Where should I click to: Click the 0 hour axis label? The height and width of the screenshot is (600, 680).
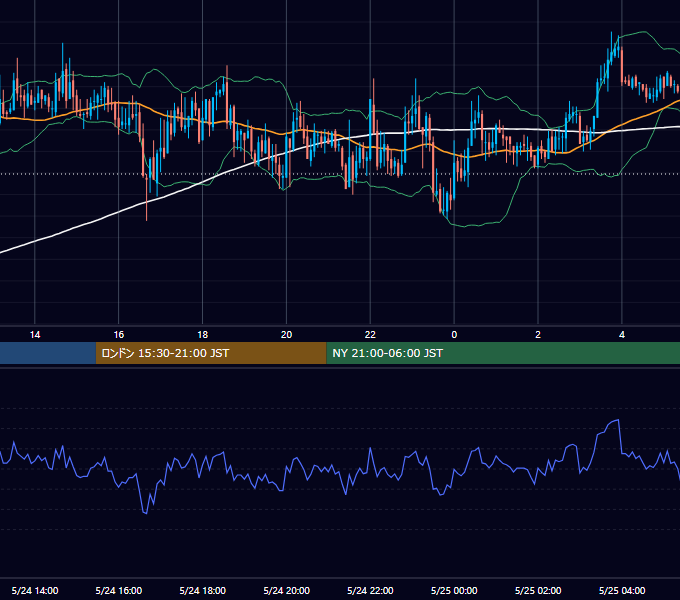tap(454, 335)
